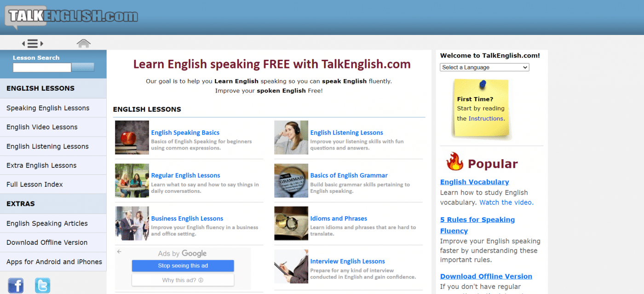Image resolution: width=644 pixels, height=294 pixels.
Task: Click inside the Lesson Search text field
Action: (42, 67)
